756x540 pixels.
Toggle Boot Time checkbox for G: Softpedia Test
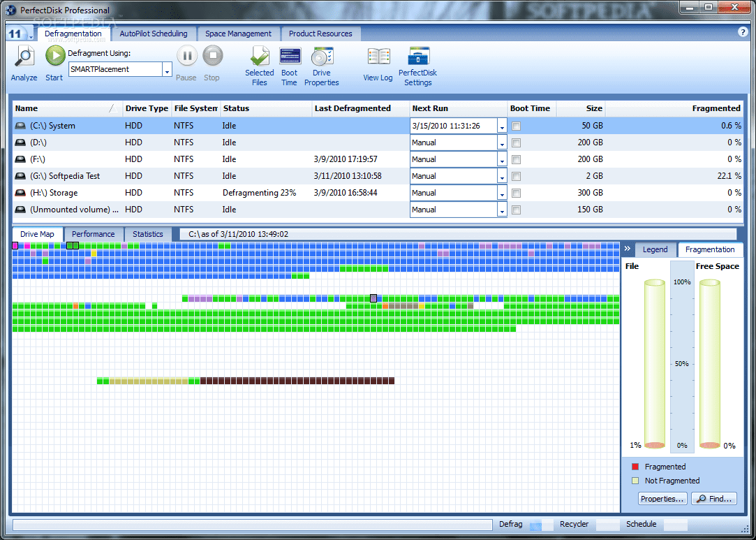pyautogui.click(x=517, y=176)
